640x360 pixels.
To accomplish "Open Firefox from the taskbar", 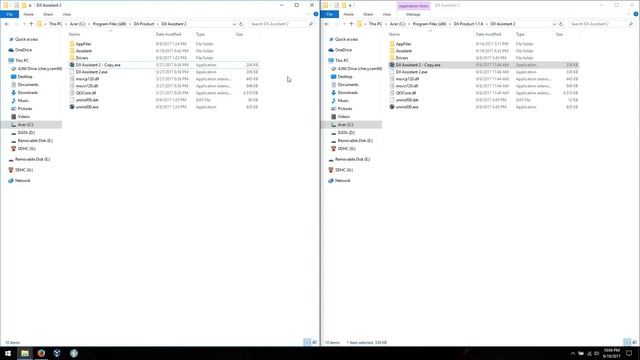I will point(41,353).
